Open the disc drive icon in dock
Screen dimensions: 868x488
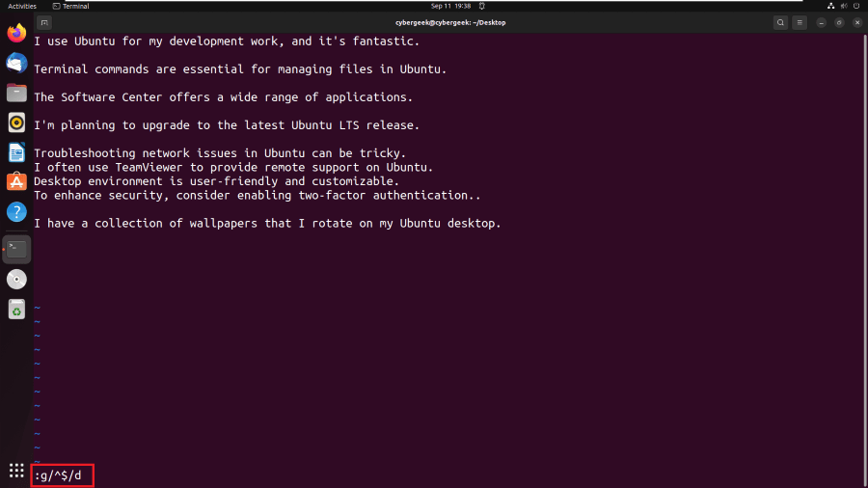click(16, 280)
